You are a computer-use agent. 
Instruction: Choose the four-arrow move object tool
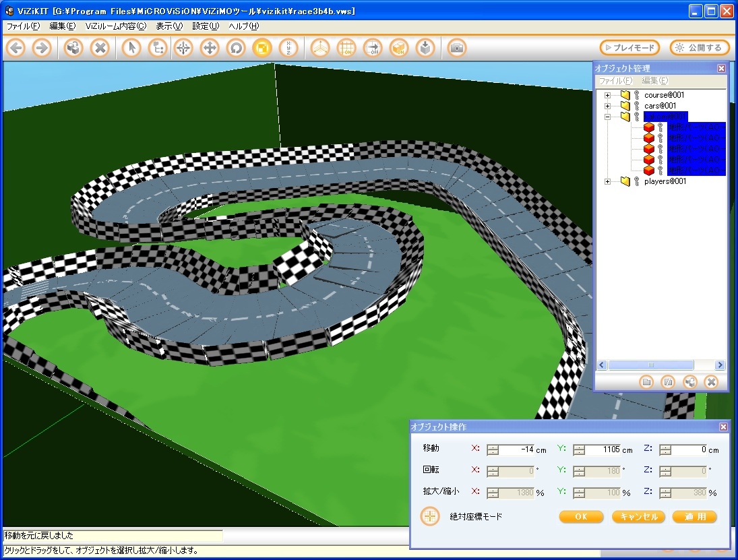[210, 48]
